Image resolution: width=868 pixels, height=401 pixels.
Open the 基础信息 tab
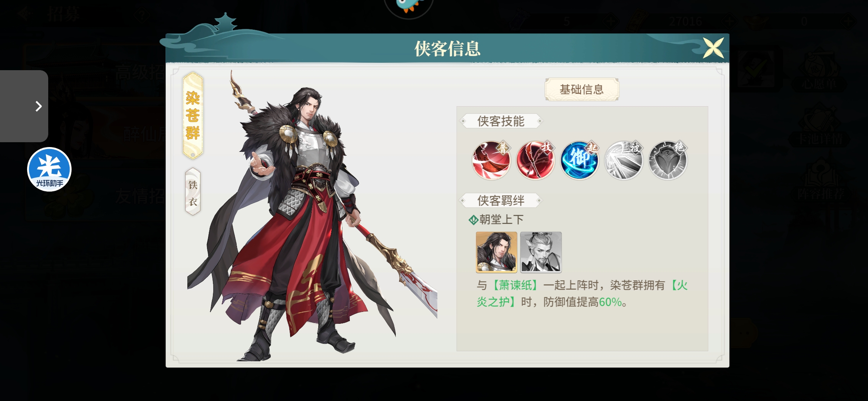[x=582, y=89]
